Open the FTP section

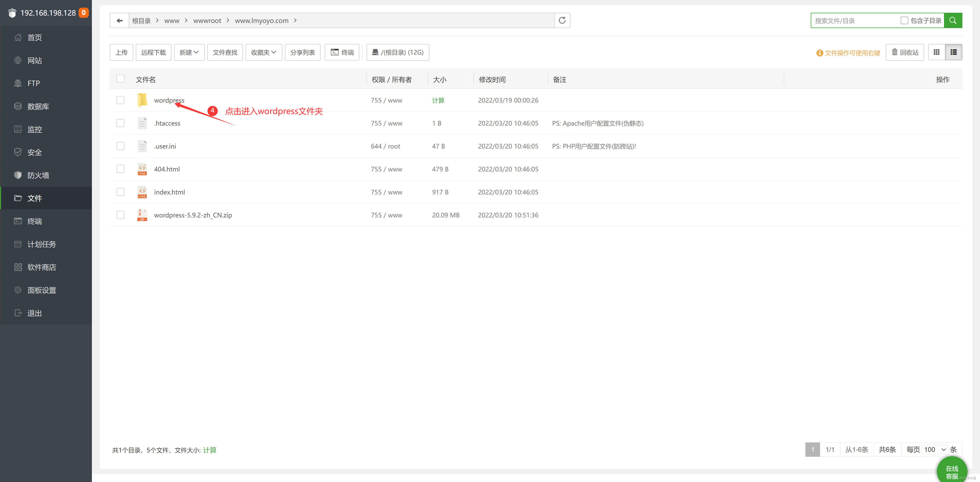coord(46,83)
